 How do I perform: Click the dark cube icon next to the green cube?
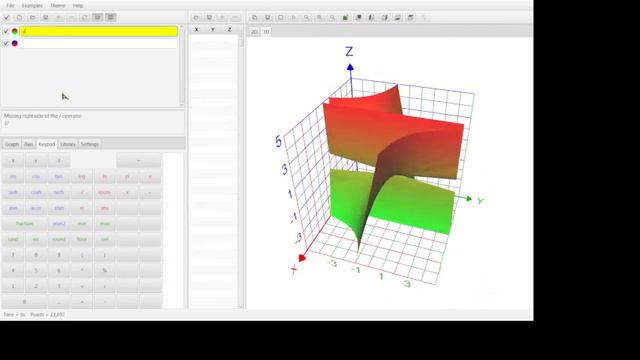[x=359, y=18]
